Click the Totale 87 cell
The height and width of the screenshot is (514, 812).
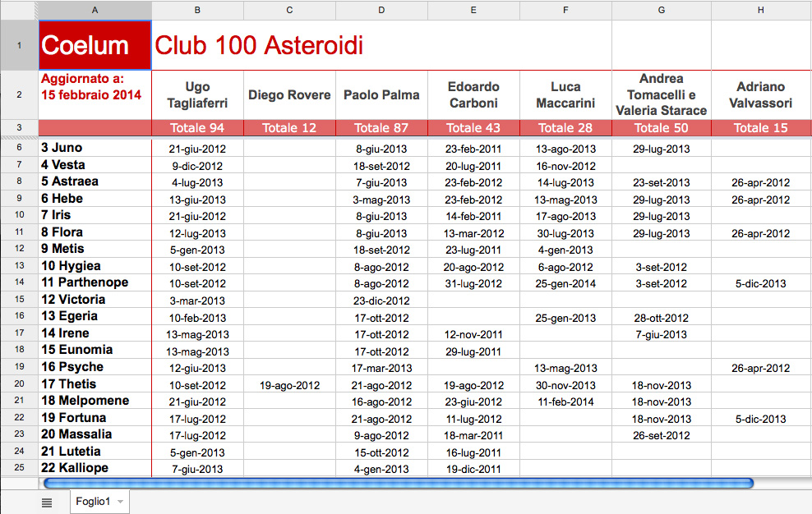point(381,128)
